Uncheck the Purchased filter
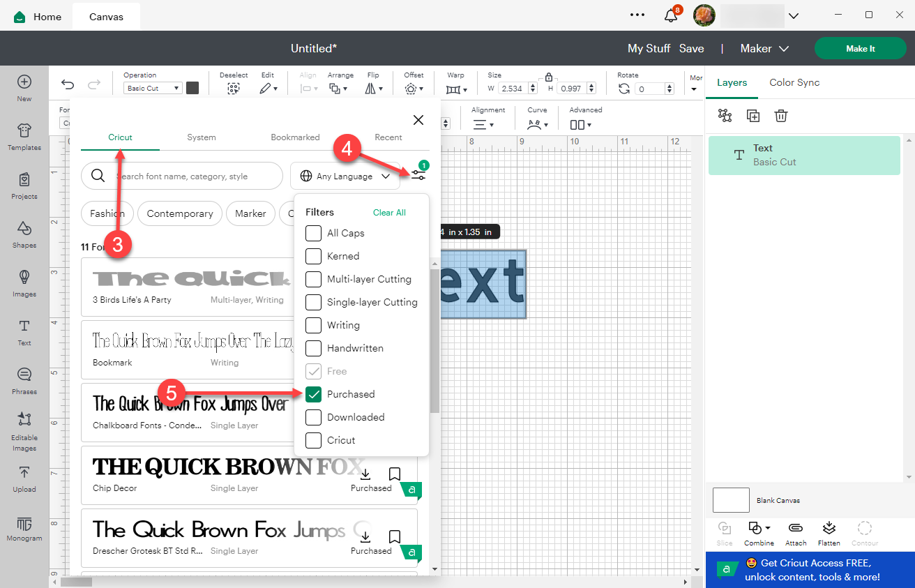The image size is (915, 588). [x=313, y=394]
